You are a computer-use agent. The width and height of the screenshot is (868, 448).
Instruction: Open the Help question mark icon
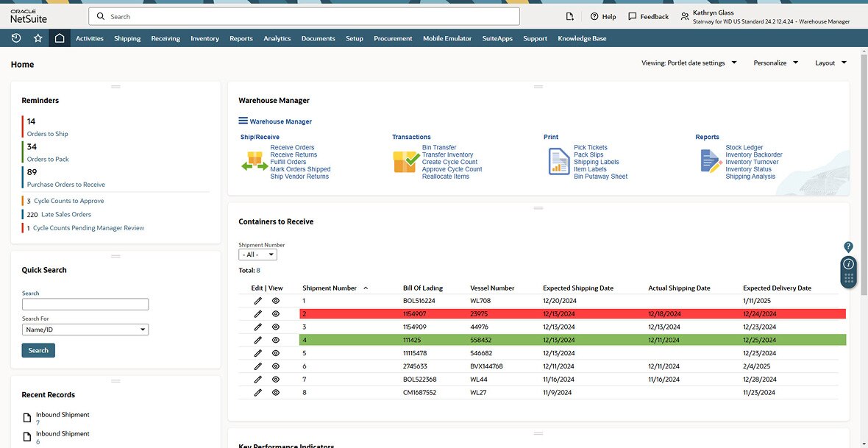594,16
